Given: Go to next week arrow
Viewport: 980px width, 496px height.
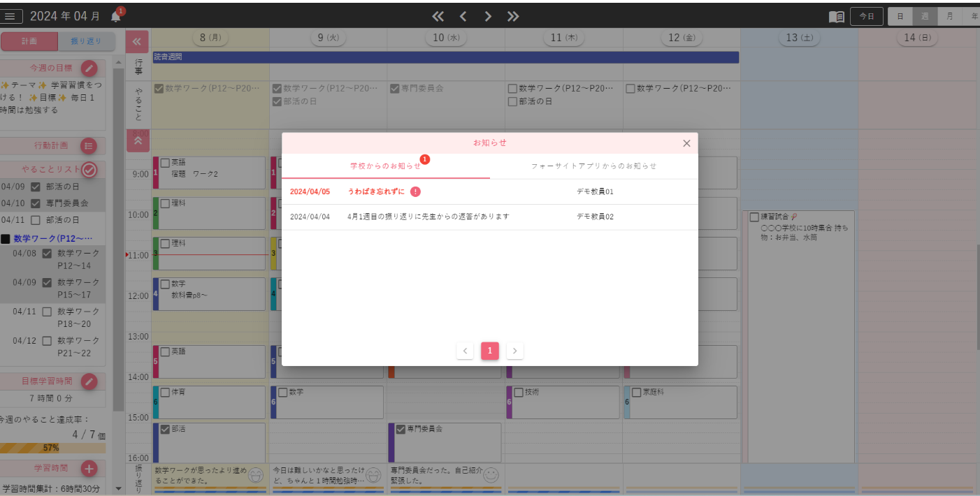Looking at the screenshot, I should (x=488, y=16).
